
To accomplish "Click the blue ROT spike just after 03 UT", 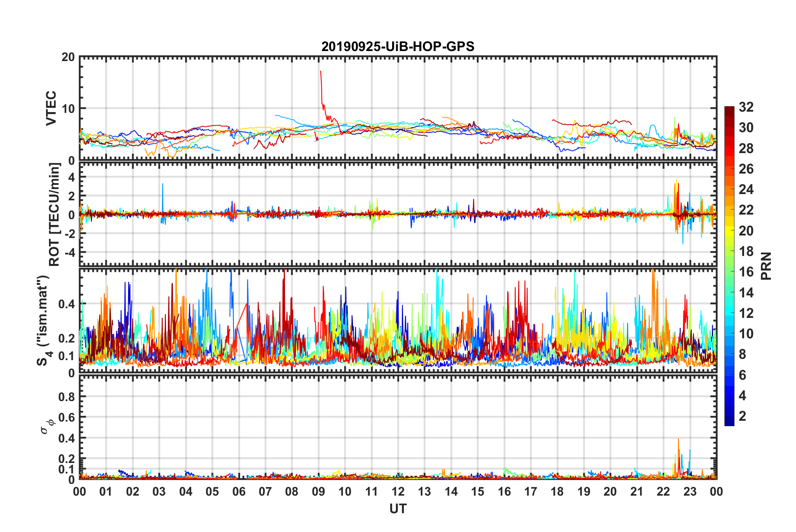I will [x=163, y=184].
